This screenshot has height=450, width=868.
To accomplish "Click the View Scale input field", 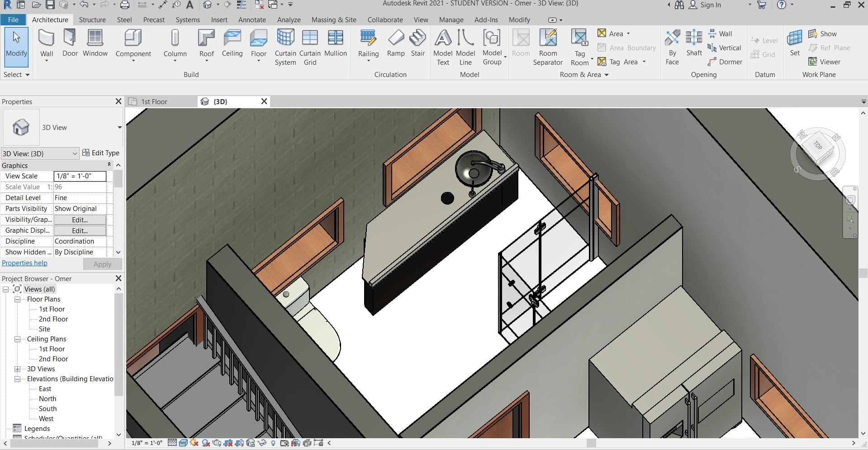I will [80, 176].
